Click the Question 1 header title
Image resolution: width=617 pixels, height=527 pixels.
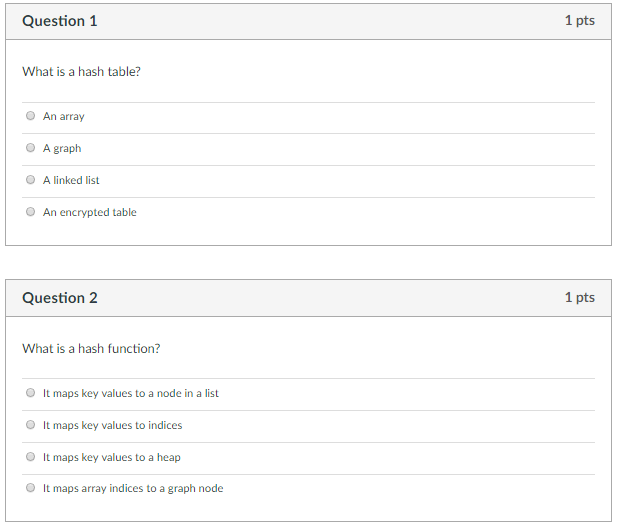point(60,21)
